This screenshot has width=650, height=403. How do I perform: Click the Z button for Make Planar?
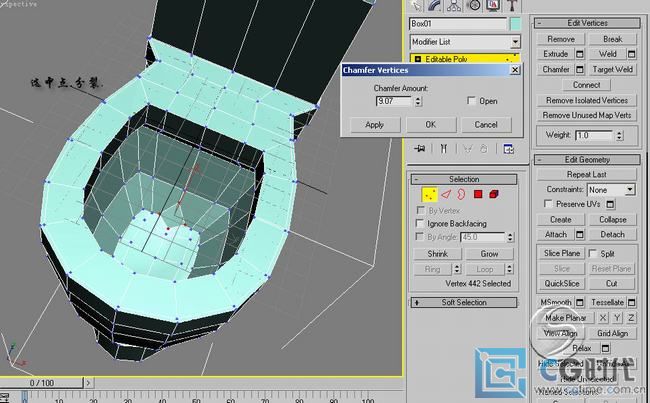click(x=631, y=318)
